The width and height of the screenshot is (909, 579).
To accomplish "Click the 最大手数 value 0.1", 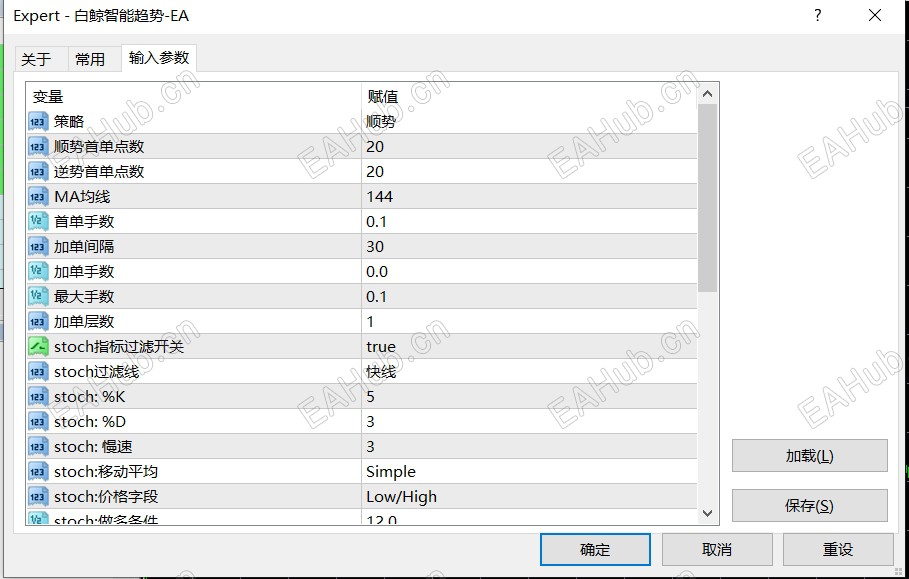I will click(x=376, y=296).
